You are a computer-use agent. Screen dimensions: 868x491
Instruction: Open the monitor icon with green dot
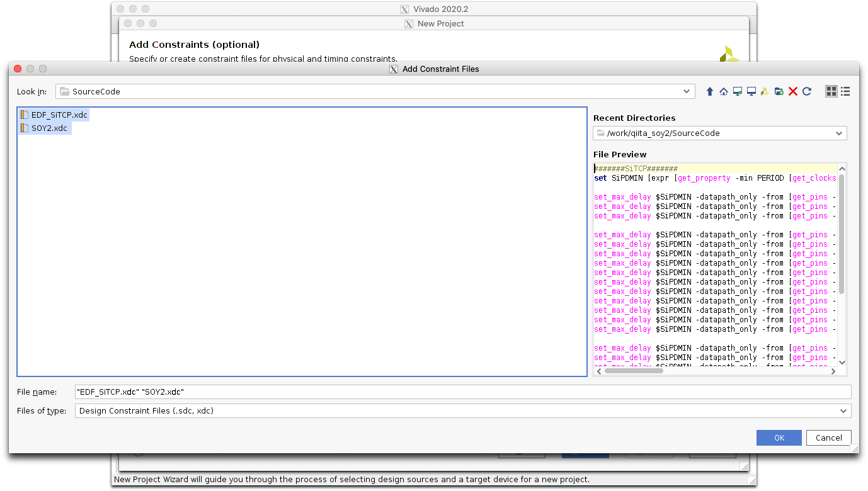738,91
